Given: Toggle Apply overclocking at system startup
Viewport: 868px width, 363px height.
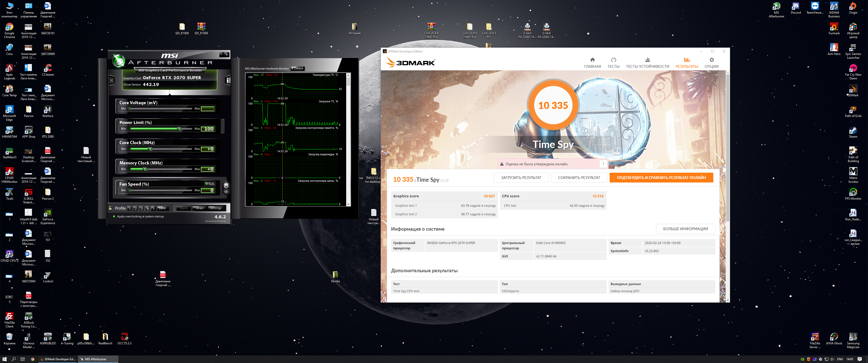Looking at the screenshot, I should 114,217.
